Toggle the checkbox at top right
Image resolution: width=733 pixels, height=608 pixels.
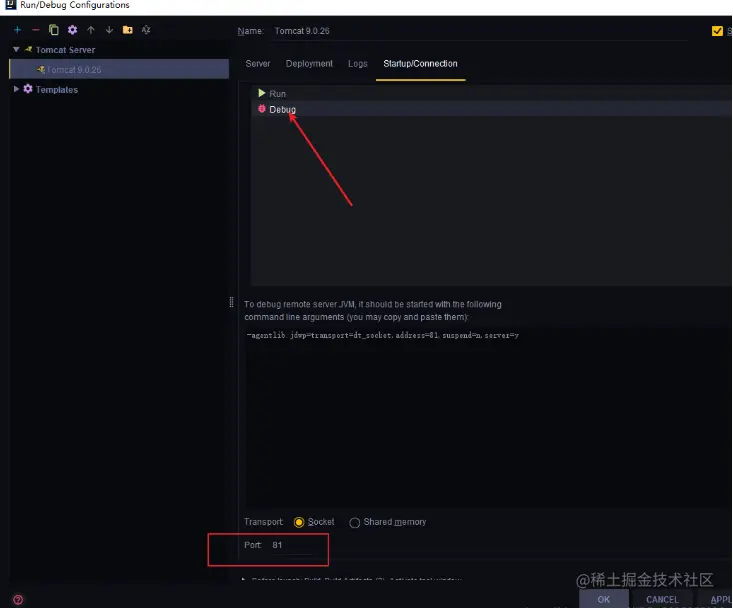click(717, 31)
